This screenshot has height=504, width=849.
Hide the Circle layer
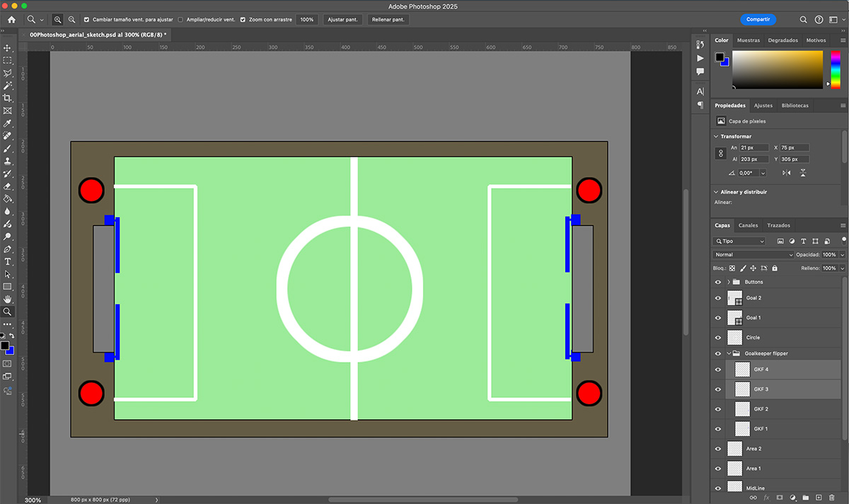[718, 338]
